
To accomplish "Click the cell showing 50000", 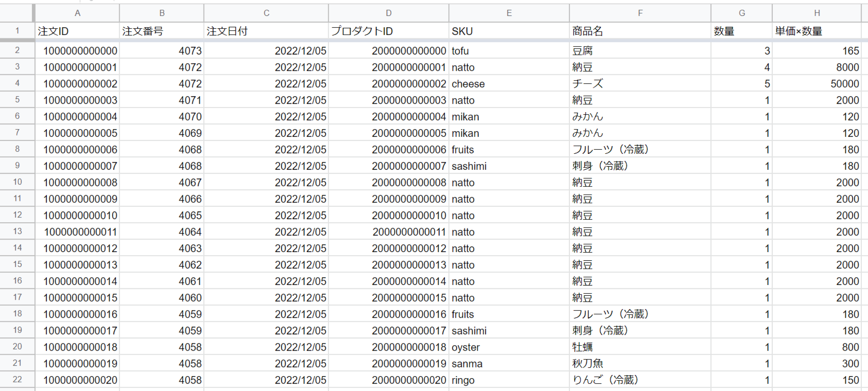I will pyautogui.click(x=817, y=84).
